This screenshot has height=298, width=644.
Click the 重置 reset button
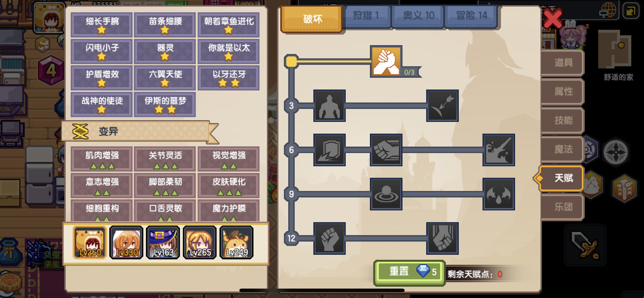click(x=410, y=272)
